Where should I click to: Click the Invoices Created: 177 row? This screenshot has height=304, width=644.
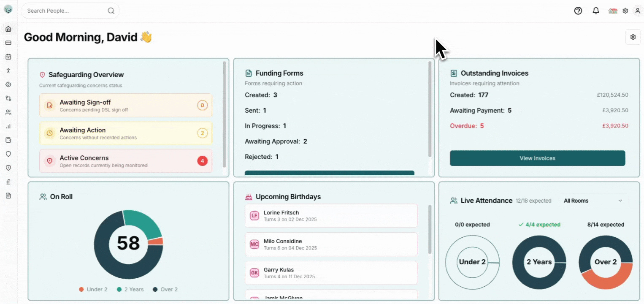pos(539,95)
